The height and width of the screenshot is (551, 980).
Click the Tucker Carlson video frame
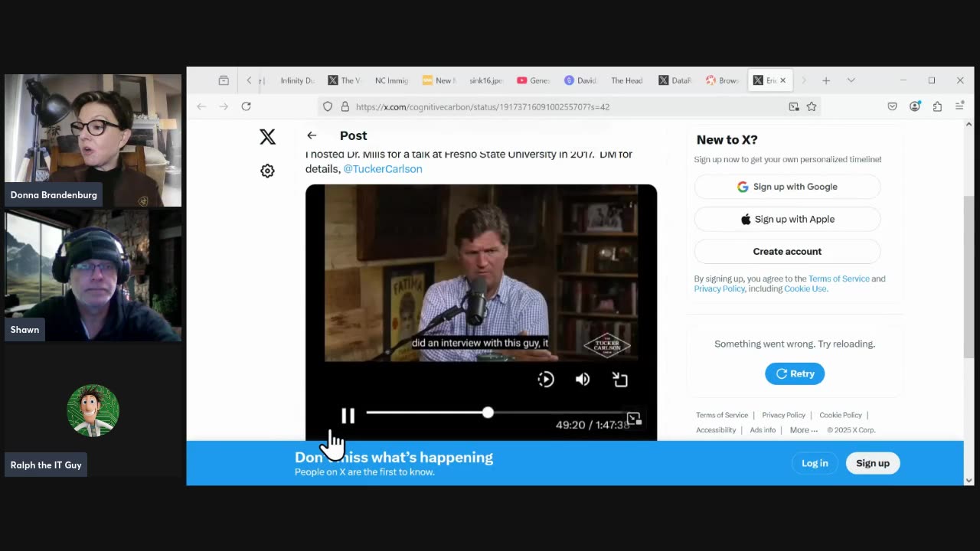coord(481,273)
